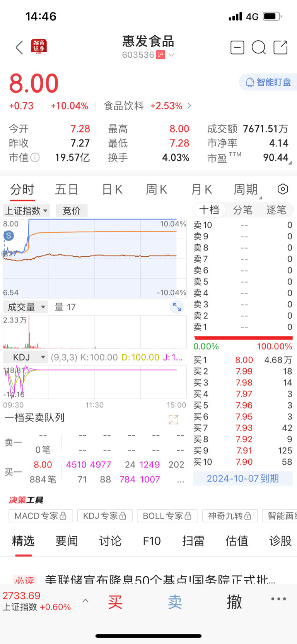
Task: Expand the 周期 period dropdown
Action: pyautogui.click(x=247, y=189)
